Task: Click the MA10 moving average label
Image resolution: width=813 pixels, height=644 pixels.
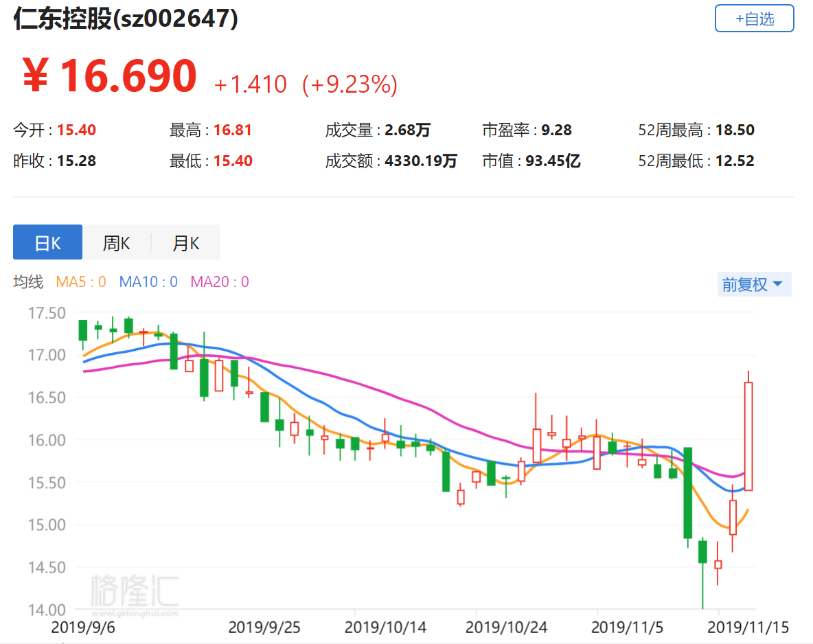Action: 148,281
